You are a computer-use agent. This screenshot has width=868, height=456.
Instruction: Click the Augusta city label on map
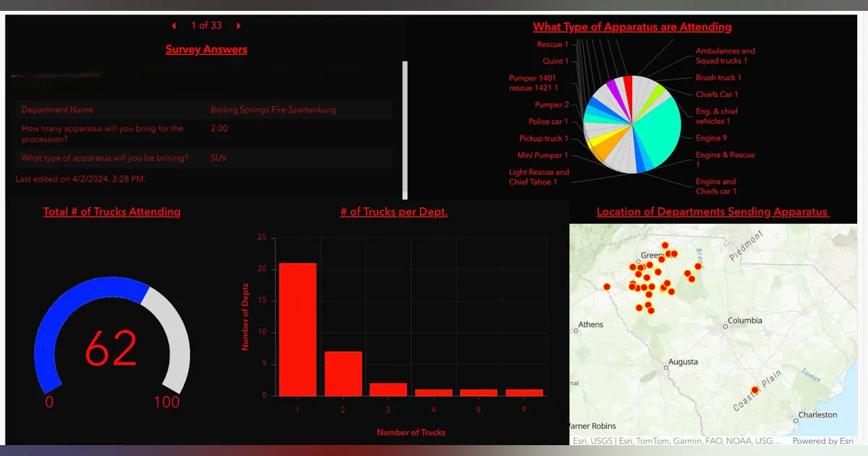tap(683, 361)
